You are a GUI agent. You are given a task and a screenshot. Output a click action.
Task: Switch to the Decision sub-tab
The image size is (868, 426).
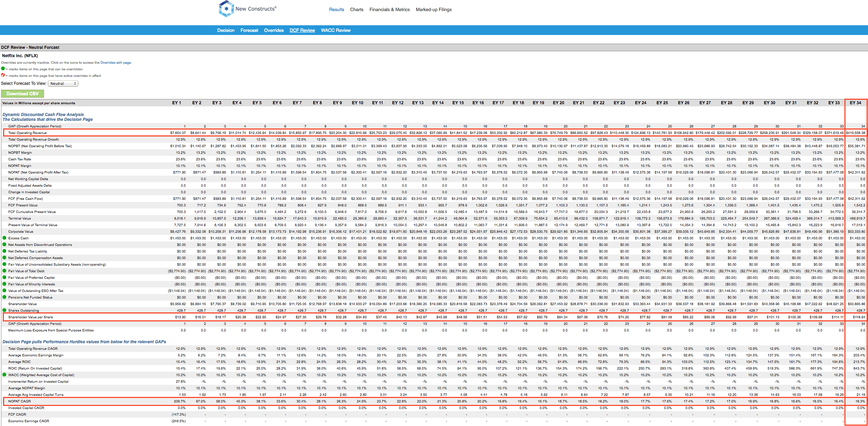pyautogui.click(x=226, y=30)
